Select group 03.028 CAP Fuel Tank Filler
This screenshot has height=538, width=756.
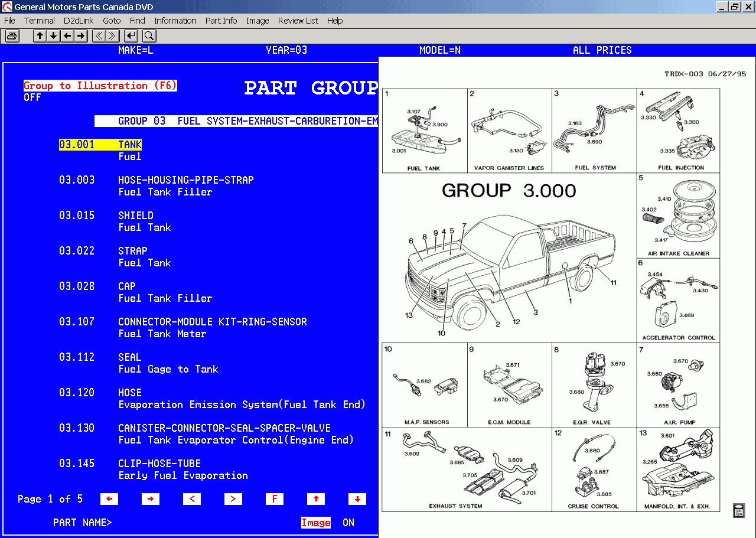(x=136, y=292)
